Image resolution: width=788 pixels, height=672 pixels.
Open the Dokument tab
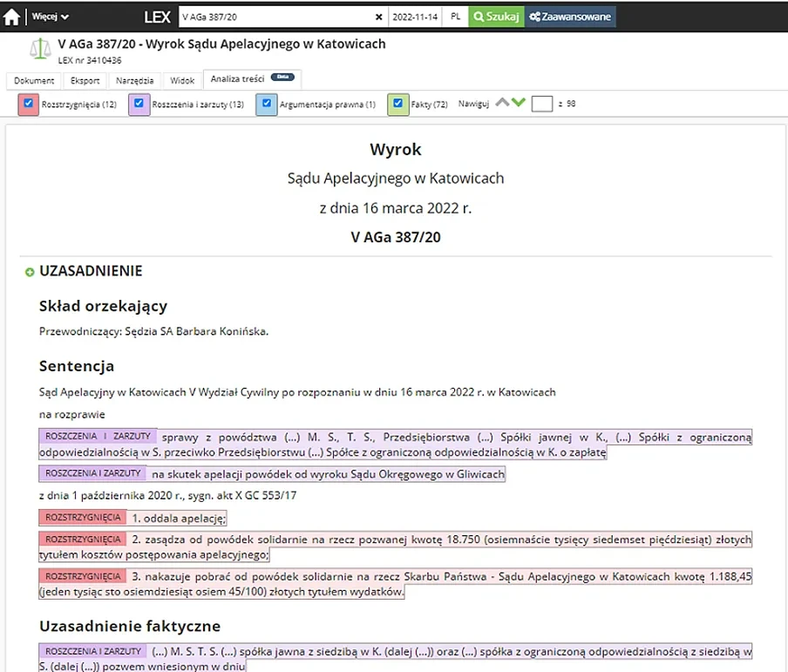click(x=34, y=80)
